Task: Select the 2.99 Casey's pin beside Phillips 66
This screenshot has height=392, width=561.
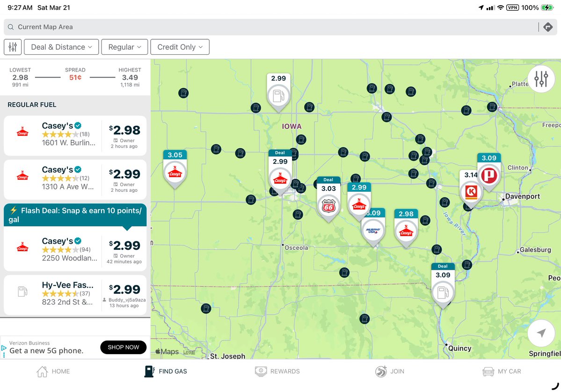Action: pos(359,201)
